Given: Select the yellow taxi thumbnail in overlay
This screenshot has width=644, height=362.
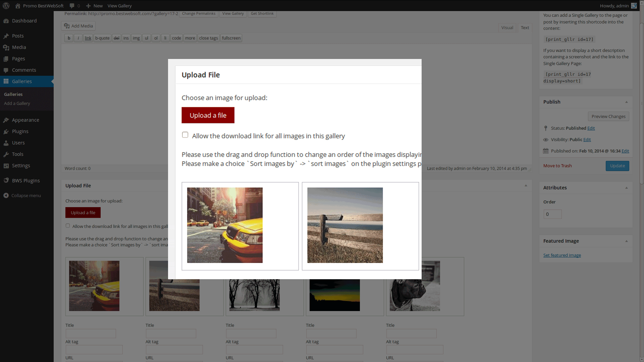Looking at the screenshot, I should click(x=225, y=225).
